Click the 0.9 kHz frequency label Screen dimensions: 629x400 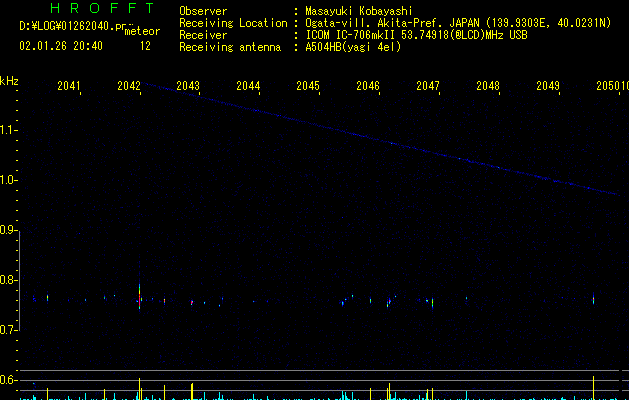coord(8,230)
